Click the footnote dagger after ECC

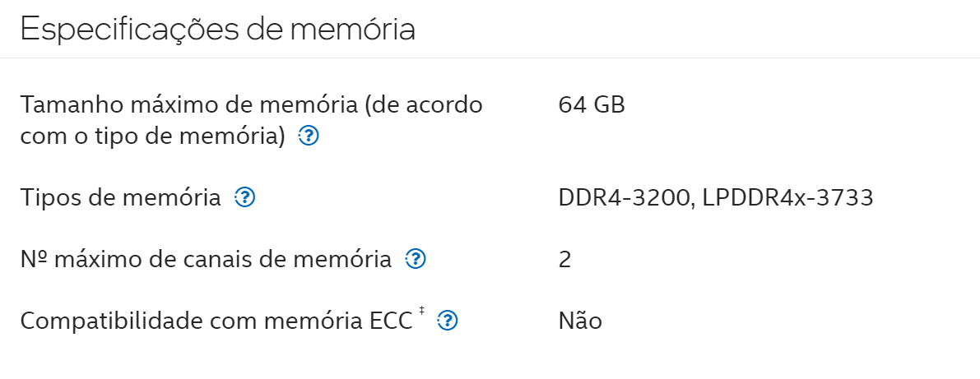pos(422,310)
